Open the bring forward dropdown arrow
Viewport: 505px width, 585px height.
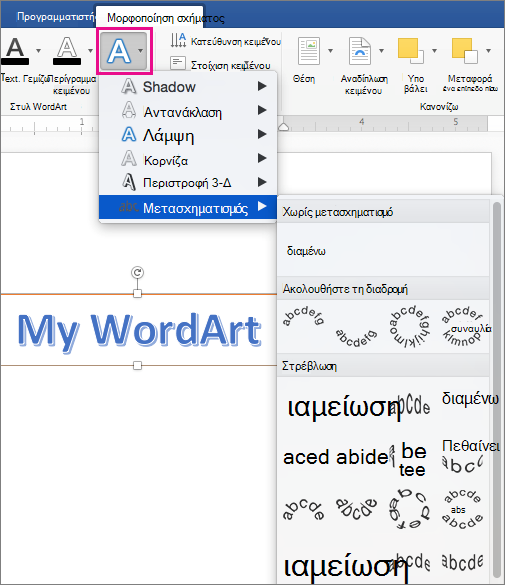pyautogui.click(x=434, y=51)
